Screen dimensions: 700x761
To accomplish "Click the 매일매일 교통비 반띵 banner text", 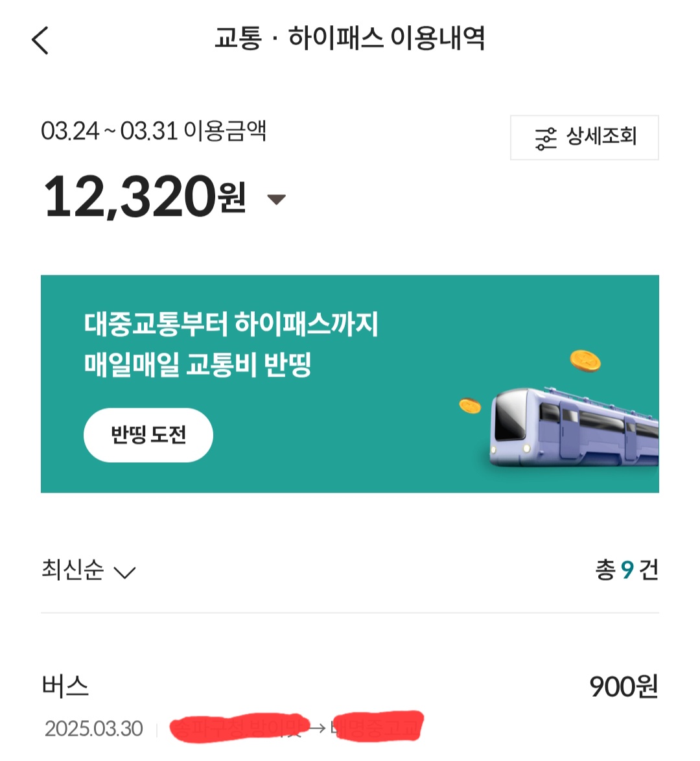I will 198,364.
